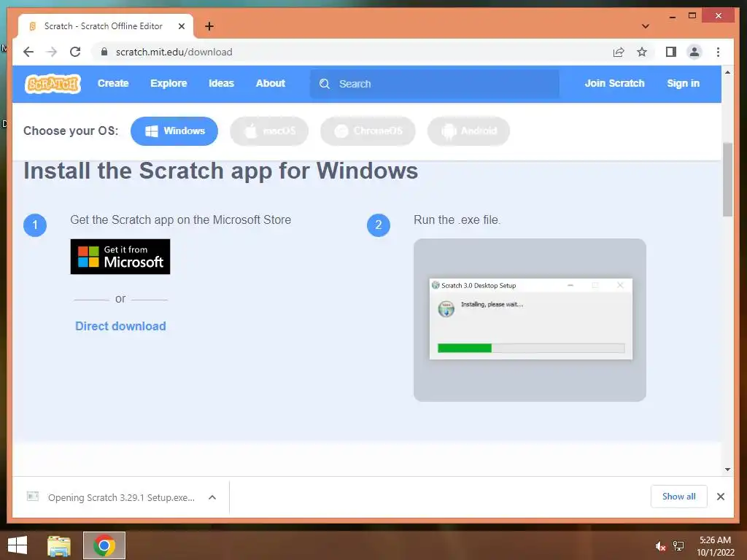Click the address bar URL scratch.mit.edu/download
Image resolution: width=747 pixels, height=560 pixels.
[x=174, y=52]
